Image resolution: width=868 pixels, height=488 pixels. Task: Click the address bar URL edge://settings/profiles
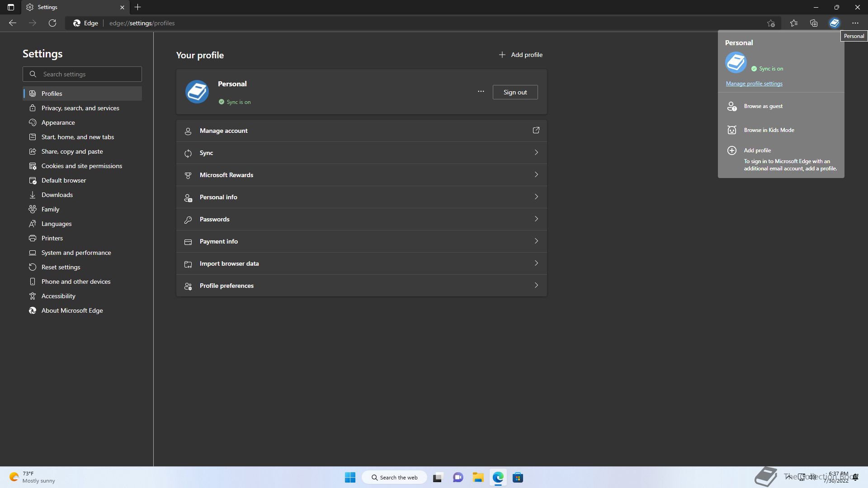click(x=142, y=23)
